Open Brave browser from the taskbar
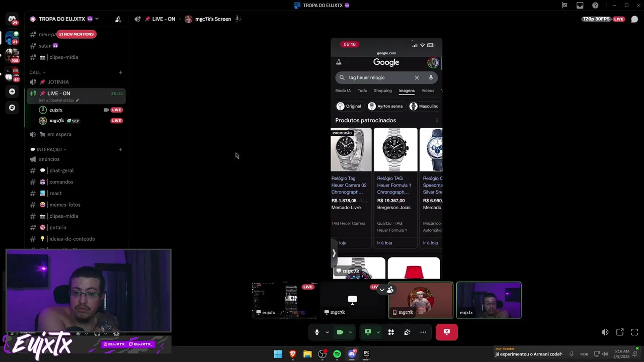This screenshot has height=362, width=644. (x=293, y=354)
